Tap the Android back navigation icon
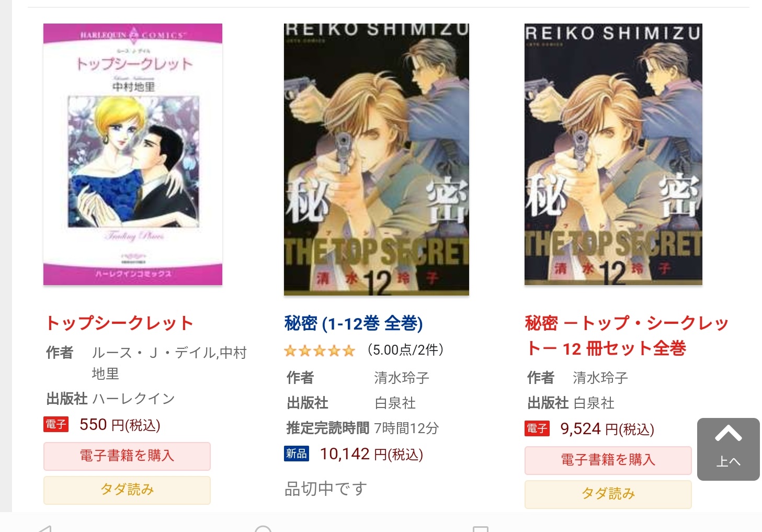The height and width of the screenshot is (532, 762). pos(45,528)
